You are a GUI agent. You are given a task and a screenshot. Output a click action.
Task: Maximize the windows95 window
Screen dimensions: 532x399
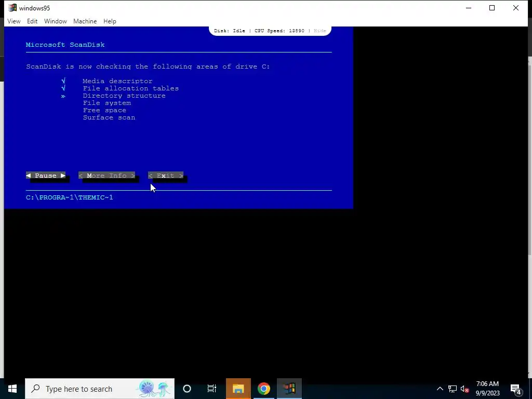click(x=492, y=8)
